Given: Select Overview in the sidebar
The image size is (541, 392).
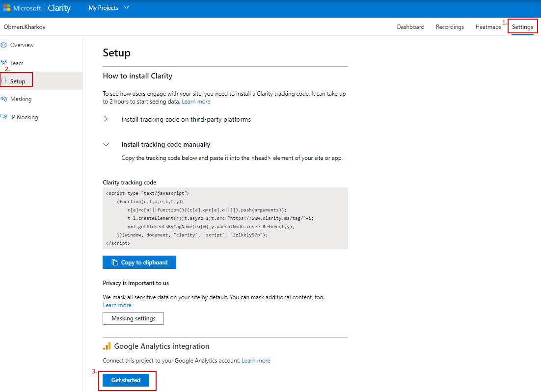Looking at the screenshot, I should point(41,45).
